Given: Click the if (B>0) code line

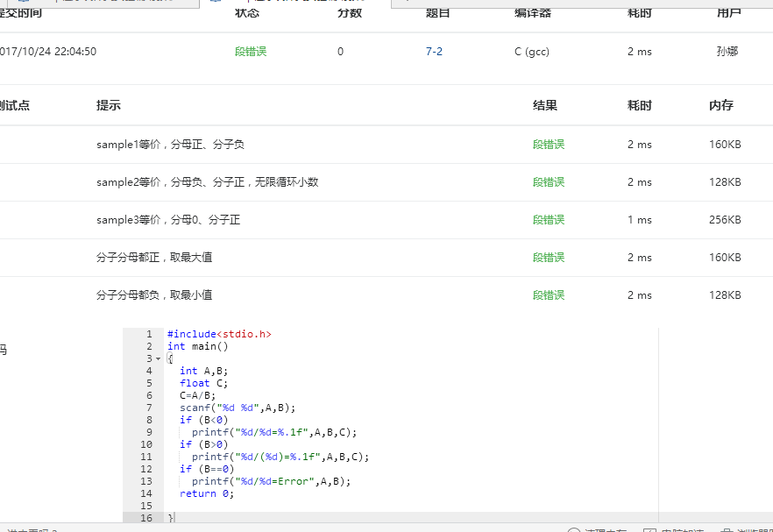Looking at the screenshot, I should (x=203, y=444).
